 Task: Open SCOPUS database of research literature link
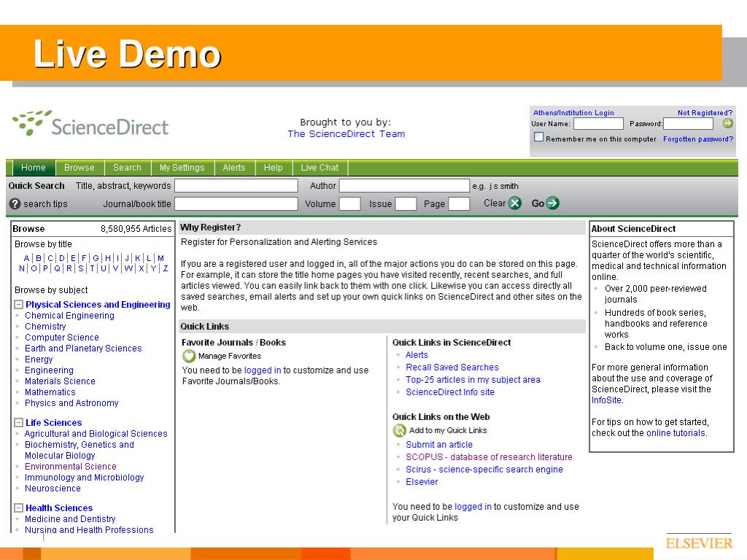click(489, 457)
